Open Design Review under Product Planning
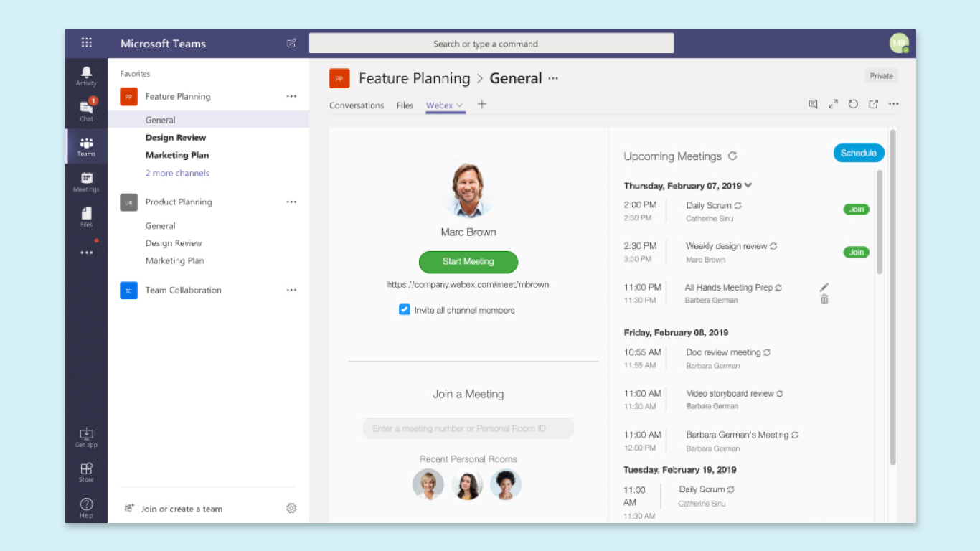This screenshot has width=980, height=551. point(174,243)
